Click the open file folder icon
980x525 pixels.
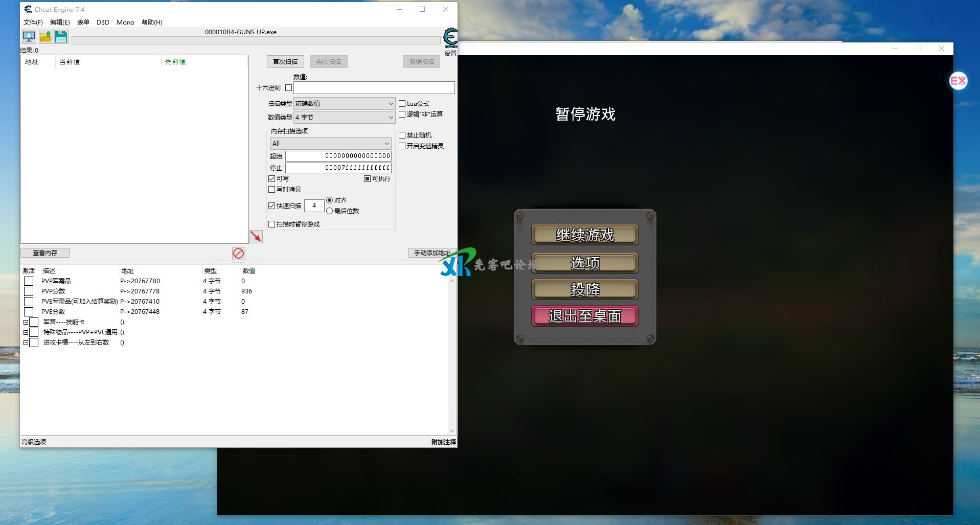point(45,37)
